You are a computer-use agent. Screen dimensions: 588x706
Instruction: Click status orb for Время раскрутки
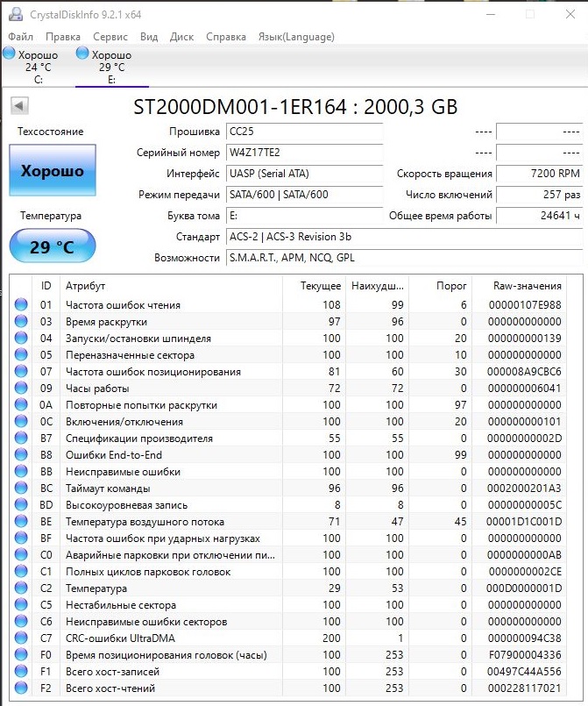click(x=21, y=321)
